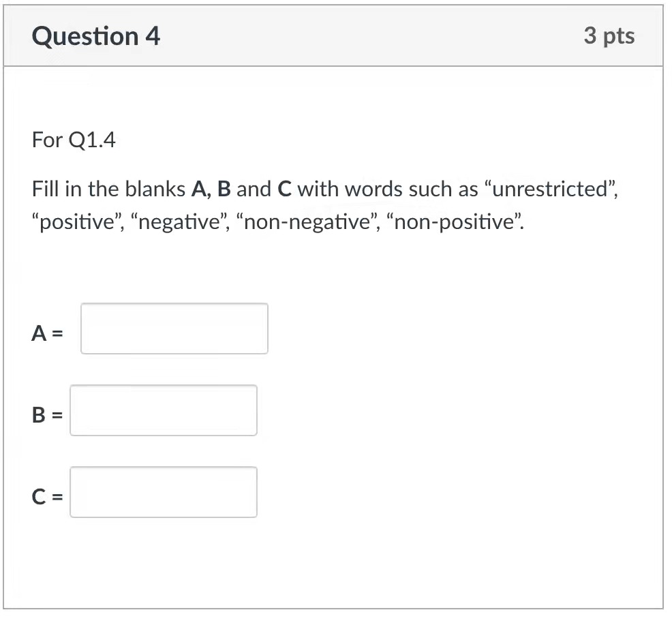
Task: Click the "3 pts" score label
Action: pos(609,36)
